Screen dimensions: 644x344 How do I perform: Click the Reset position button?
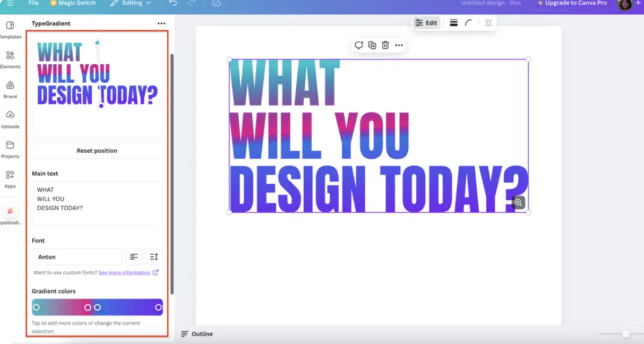pos(97,151)
